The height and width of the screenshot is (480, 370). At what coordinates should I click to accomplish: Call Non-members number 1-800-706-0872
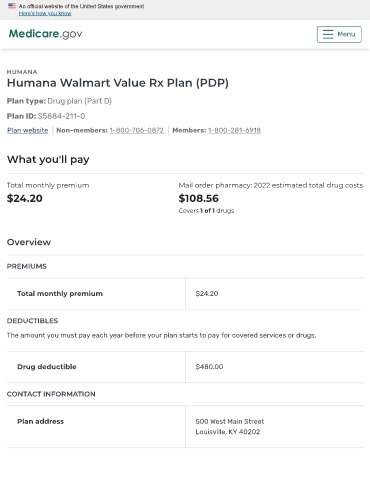point(137,130)
